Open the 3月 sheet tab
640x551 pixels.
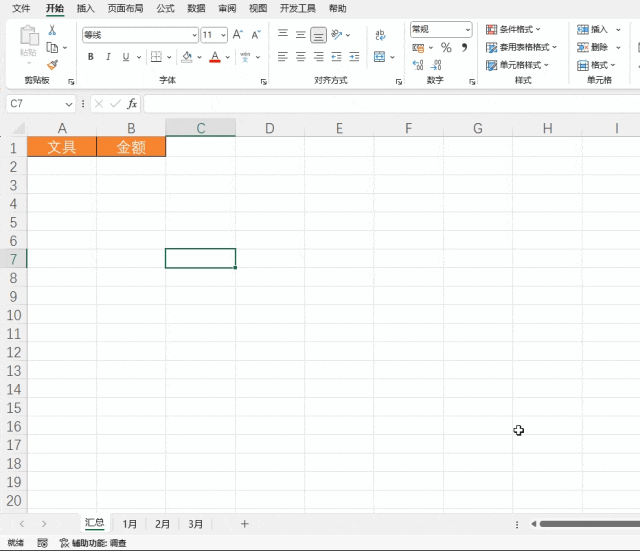coord(196,524)
